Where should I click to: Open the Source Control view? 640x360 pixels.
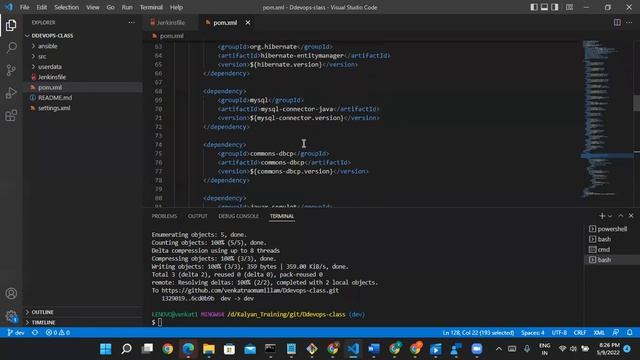click(x=11, y=70)
